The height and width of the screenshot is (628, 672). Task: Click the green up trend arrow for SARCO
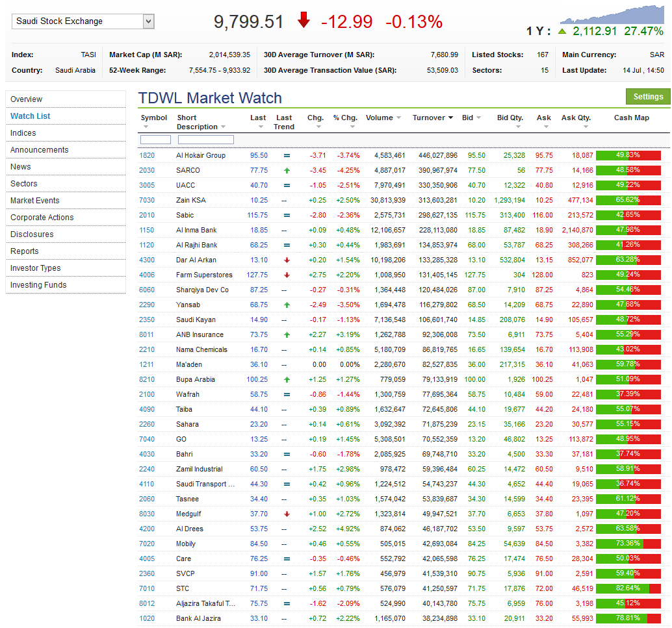[x=287, y=171]
